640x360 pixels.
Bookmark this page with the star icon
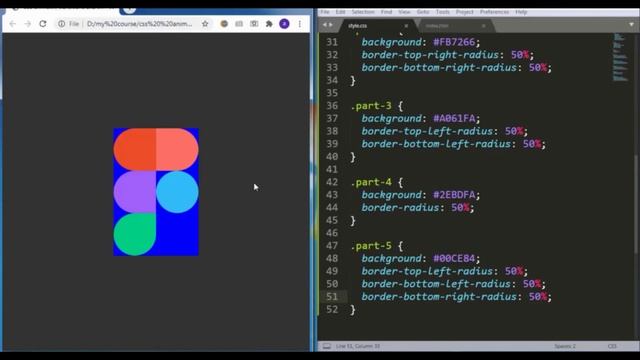(205, 24)
